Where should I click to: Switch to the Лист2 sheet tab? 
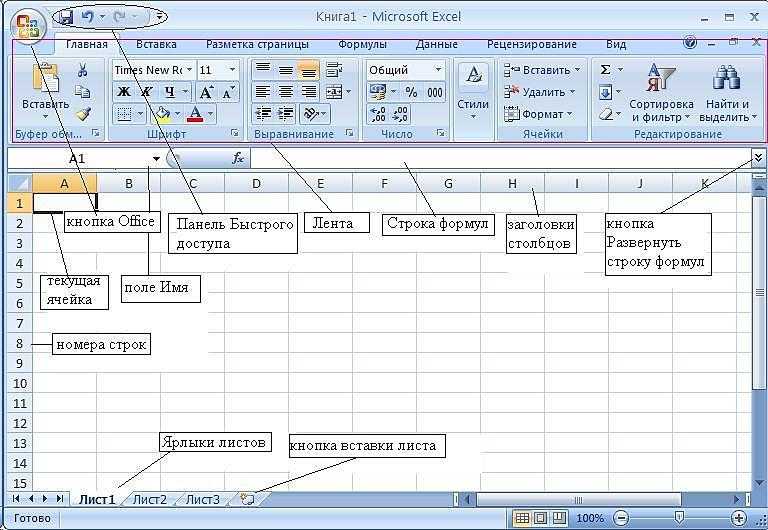coord(150,499)
